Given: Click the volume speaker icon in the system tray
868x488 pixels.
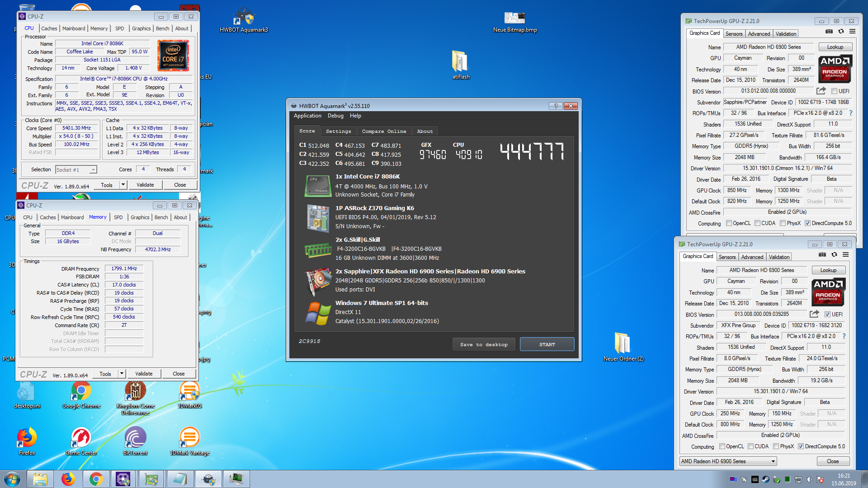Looking at the screenshot, I should 809,479.
